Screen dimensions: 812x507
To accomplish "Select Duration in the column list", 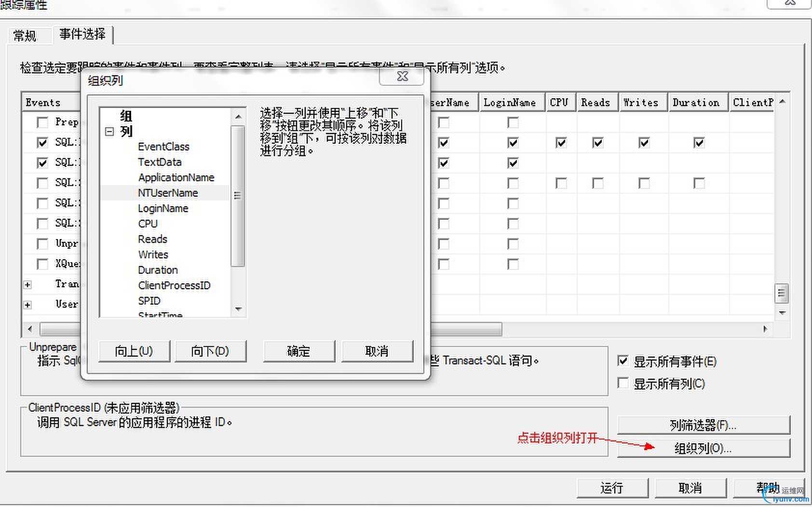I will [158, 270].
